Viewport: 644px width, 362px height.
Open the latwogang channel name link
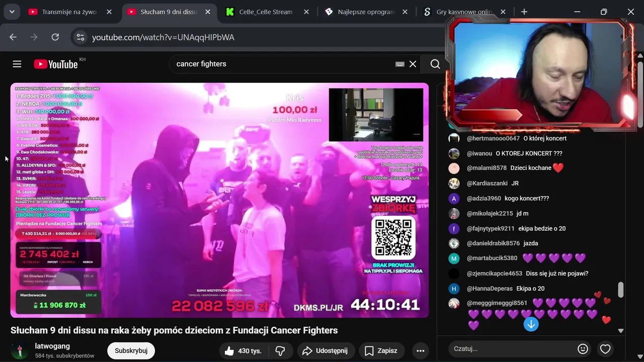[x=52, y=346]
